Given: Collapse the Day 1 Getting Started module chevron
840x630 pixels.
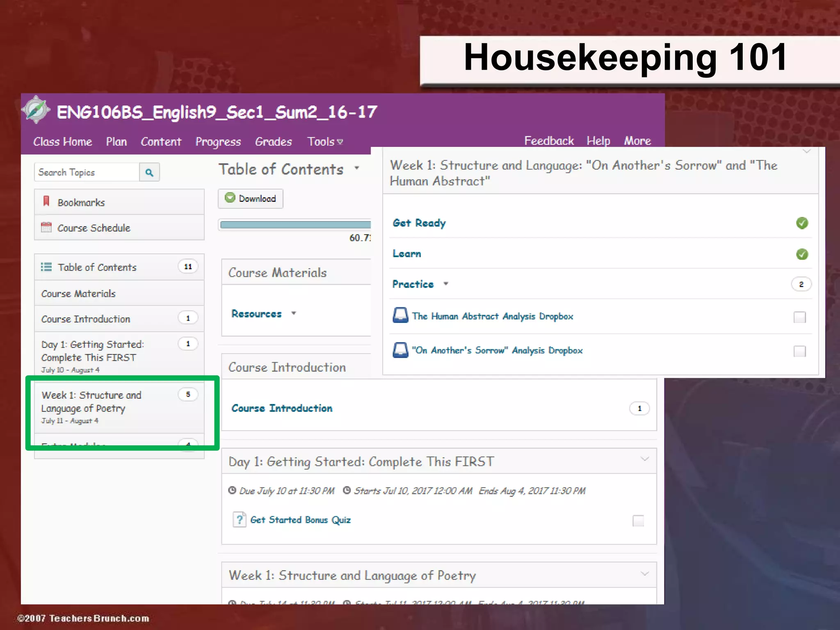Looking at the screenshot, I should [645, 459].
